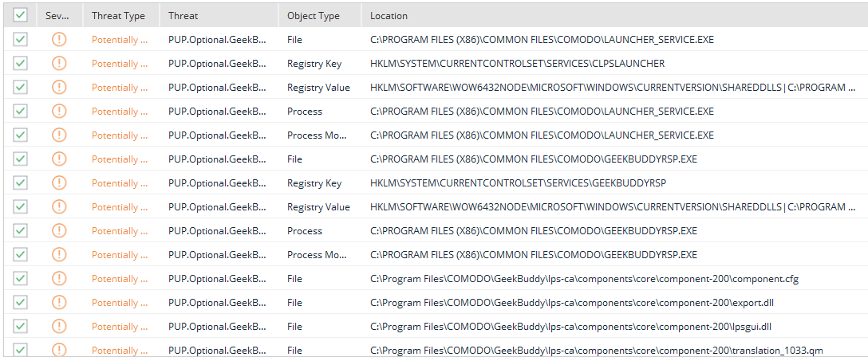This screenshot has width=868, height=357.
Task: Click severity icon for Registry Key GEEKBUDDYRSP row
Action: click(59, 183)
